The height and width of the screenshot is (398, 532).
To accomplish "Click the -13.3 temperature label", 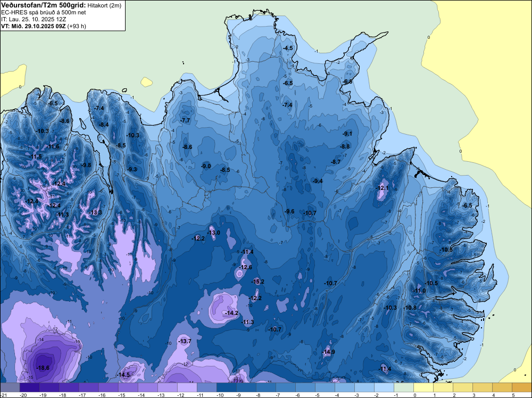I will click(x=96, y=212).
